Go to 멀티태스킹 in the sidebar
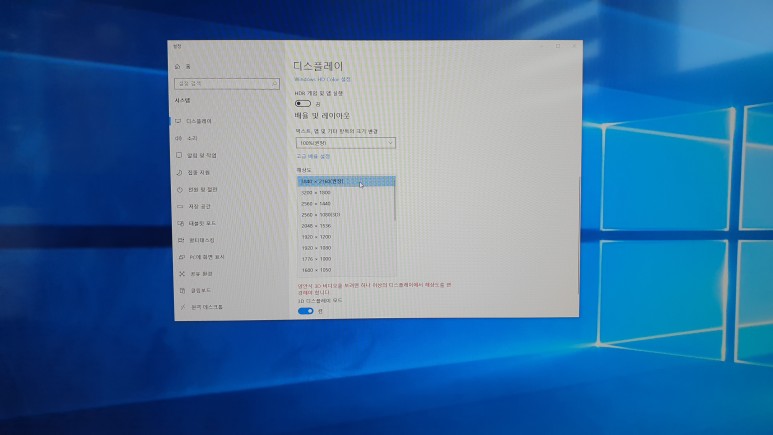773x435 pixels. pos(202,240)
